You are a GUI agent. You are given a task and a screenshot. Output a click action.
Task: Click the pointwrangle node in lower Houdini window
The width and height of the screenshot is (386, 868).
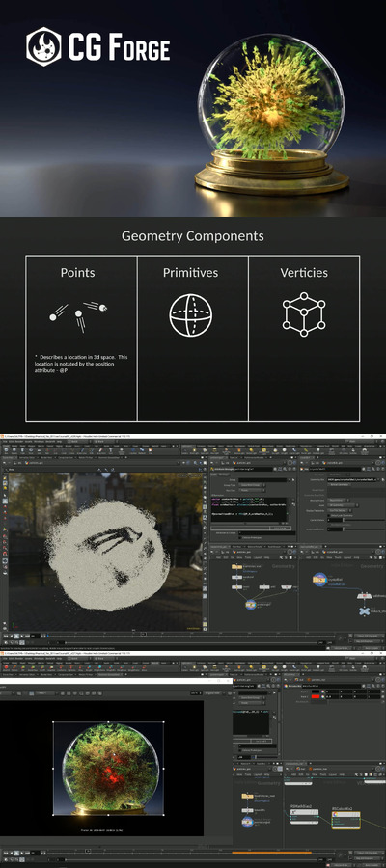tap(248, 822)
